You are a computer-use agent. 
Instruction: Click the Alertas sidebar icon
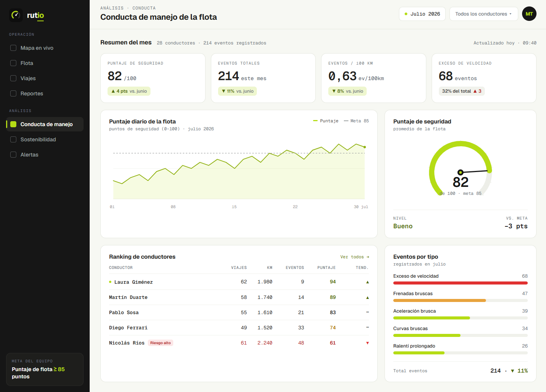tap(13, 155)
